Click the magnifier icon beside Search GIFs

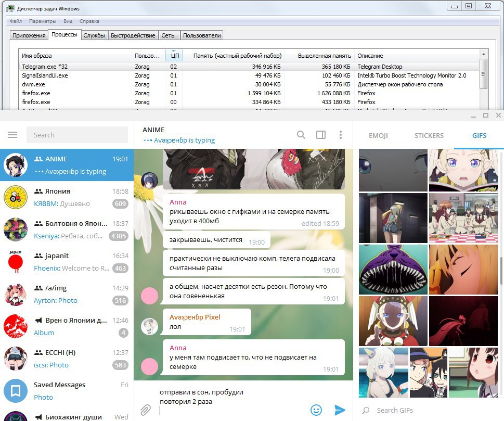coord(366,411)
